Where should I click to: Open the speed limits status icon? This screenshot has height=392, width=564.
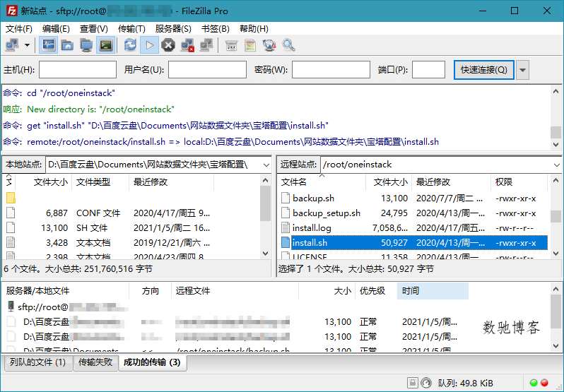426,383
